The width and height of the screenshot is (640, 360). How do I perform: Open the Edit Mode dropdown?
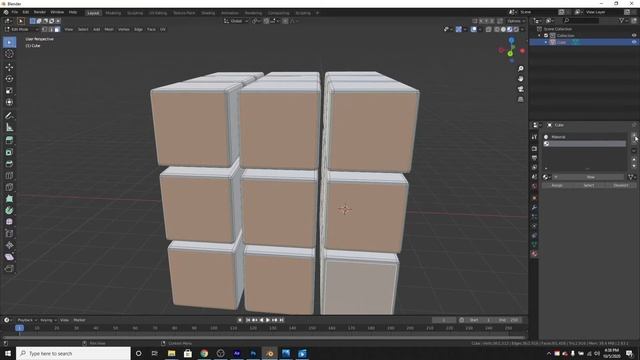(22, 29)
